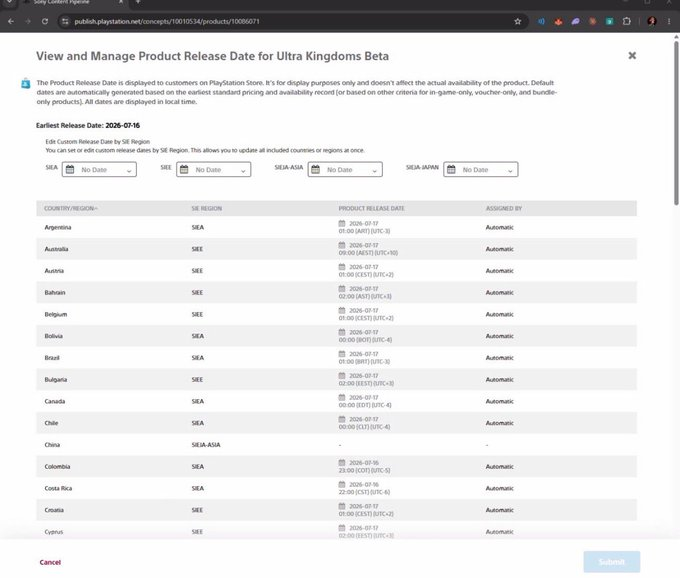
Task: Reload the page with refresh icon
Action: pos(45,21)
